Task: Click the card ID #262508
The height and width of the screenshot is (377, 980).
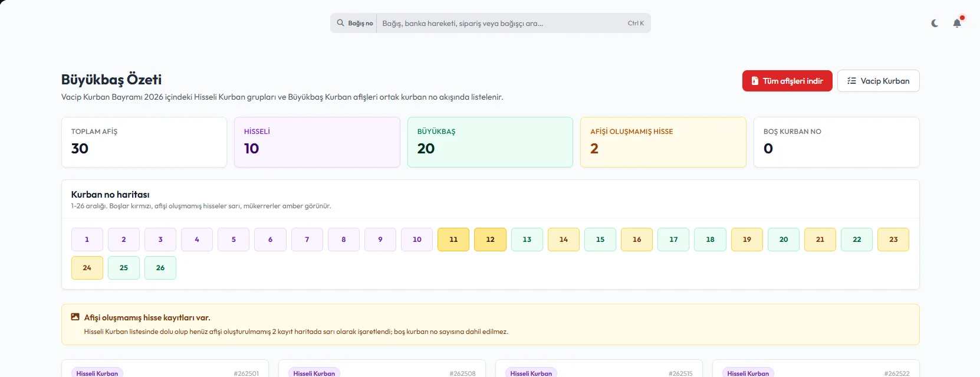Action: [x=463, y=373]
